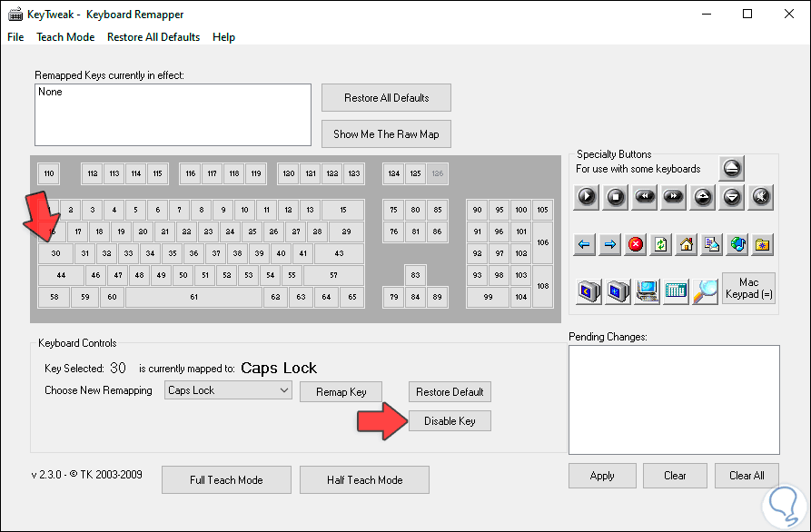This screenshot has width=811, height=532.
Task: Select the blue left arrow Back icon
Action: pos(585,243)
